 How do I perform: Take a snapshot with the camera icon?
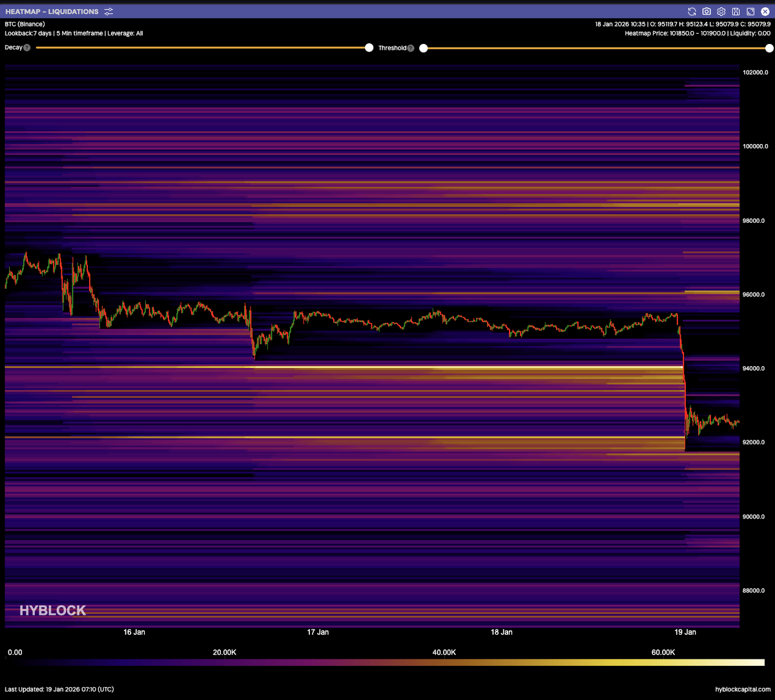[x=707, y=12]
